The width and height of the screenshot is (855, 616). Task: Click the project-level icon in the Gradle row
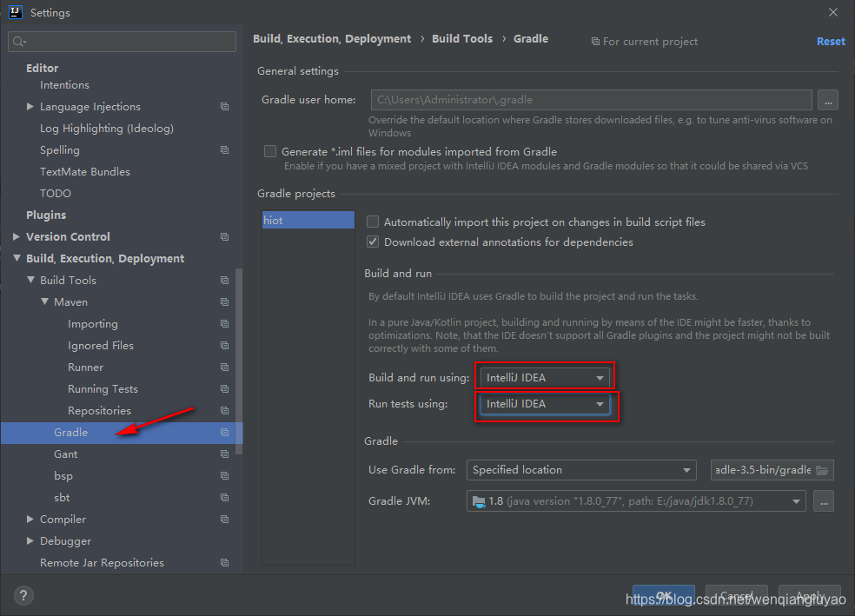coord(225,433)
